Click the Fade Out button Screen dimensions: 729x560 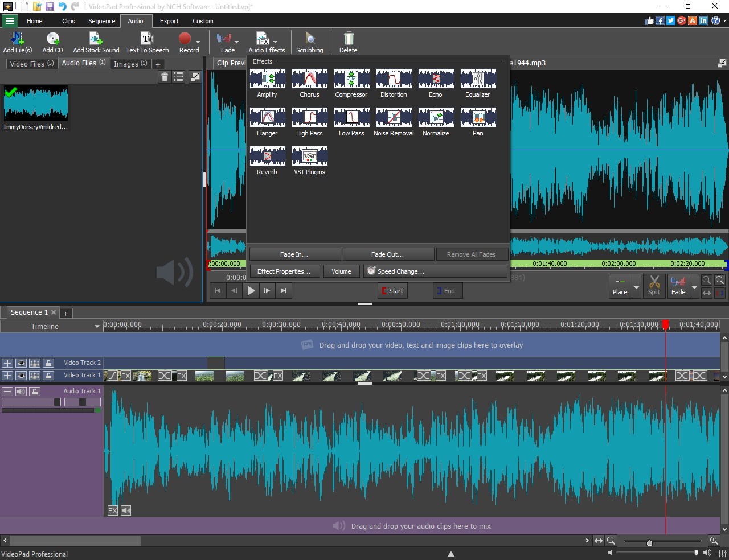[388, 254]
